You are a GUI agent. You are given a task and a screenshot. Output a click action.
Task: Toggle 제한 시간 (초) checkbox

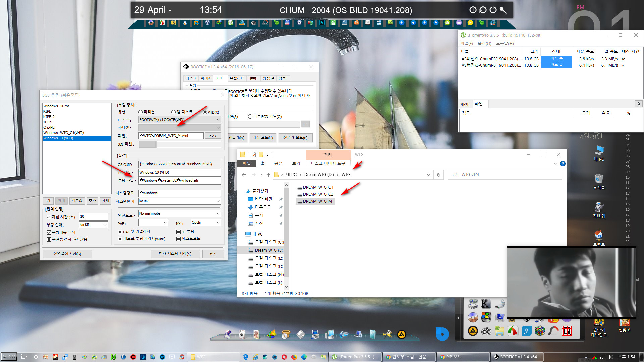point(49,217)
